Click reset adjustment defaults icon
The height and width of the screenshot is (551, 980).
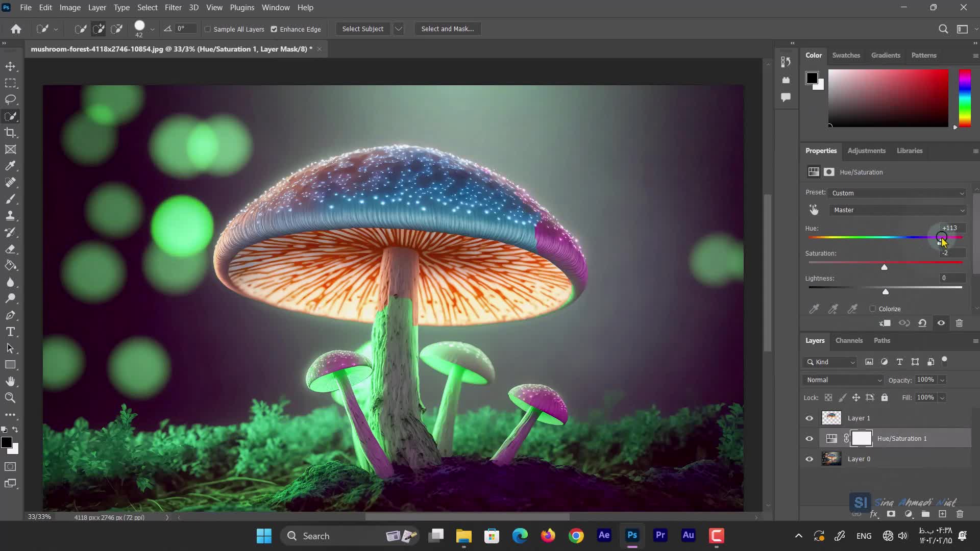coord(922,323)
